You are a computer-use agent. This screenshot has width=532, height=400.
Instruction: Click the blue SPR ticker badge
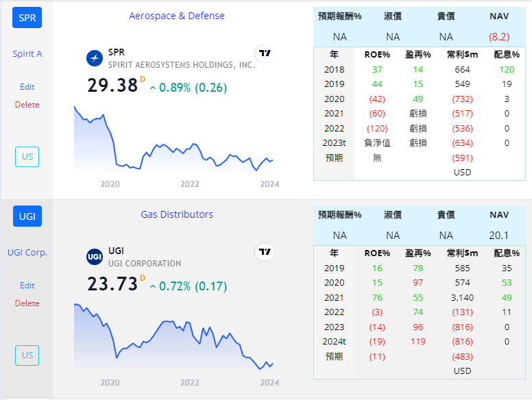pyautogui.click(x=27, y=18)
